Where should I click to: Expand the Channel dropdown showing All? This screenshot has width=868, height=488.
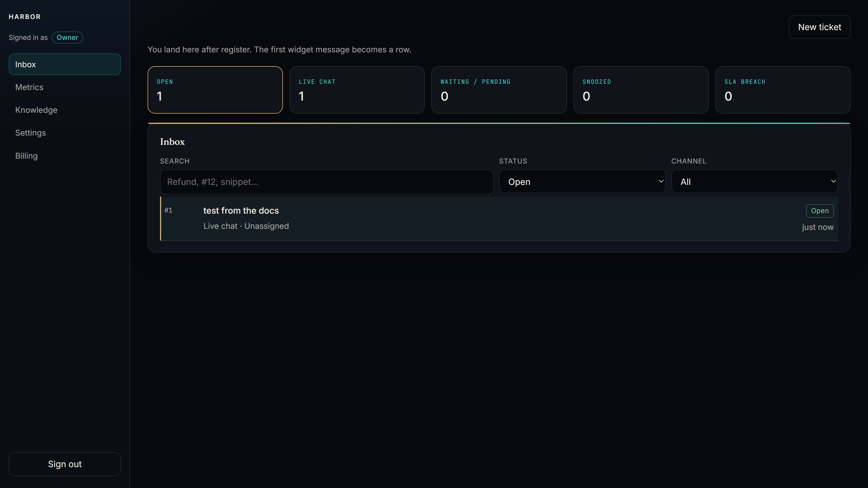[x=754, y=182]
